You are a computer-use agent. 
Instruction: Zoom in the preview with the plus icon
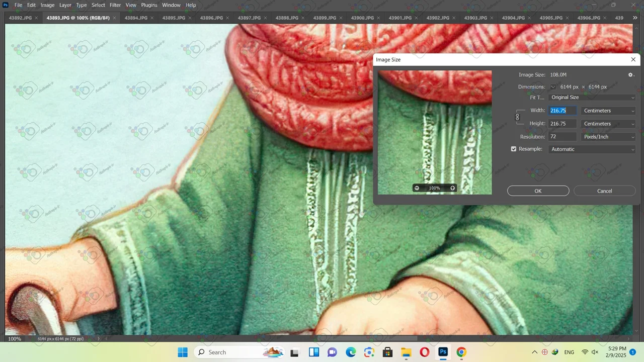452,188
